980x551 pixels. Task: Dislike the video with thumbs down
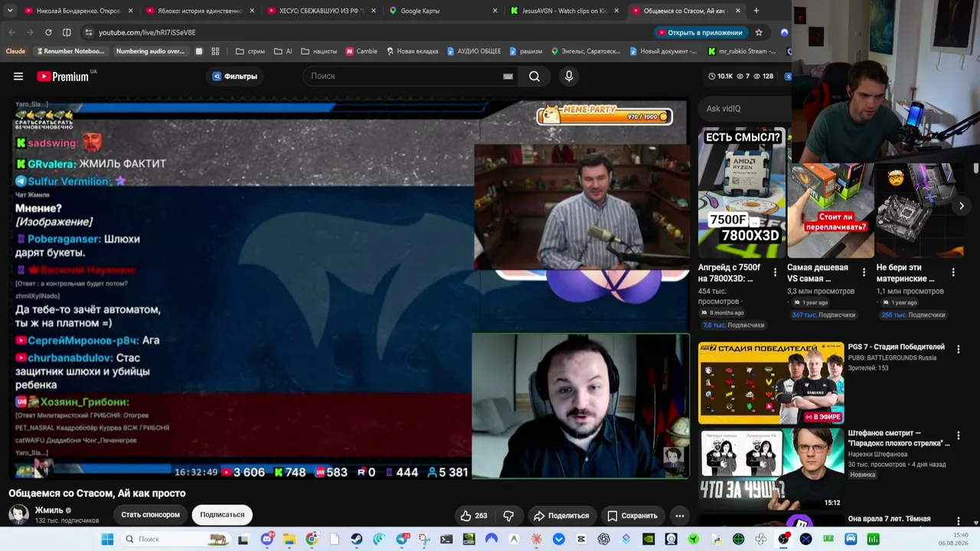508,516
